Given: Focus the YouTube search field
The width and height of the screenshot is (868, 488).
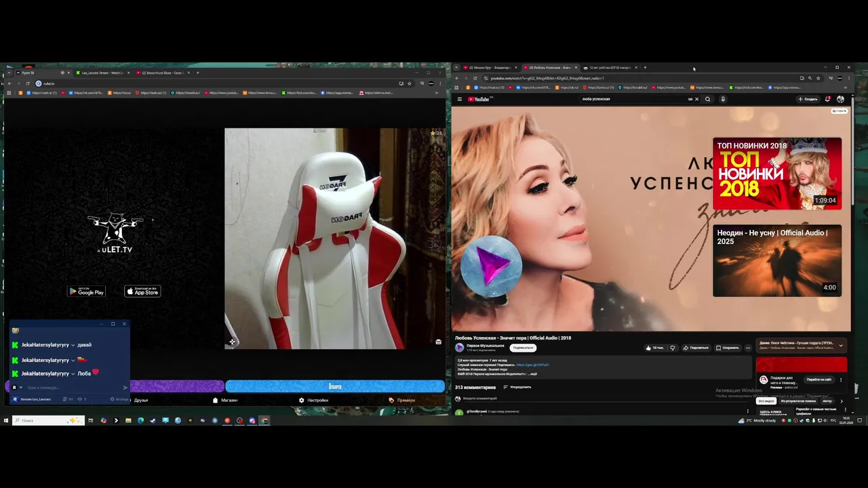Looking at the screenshot, I should 634,99.
